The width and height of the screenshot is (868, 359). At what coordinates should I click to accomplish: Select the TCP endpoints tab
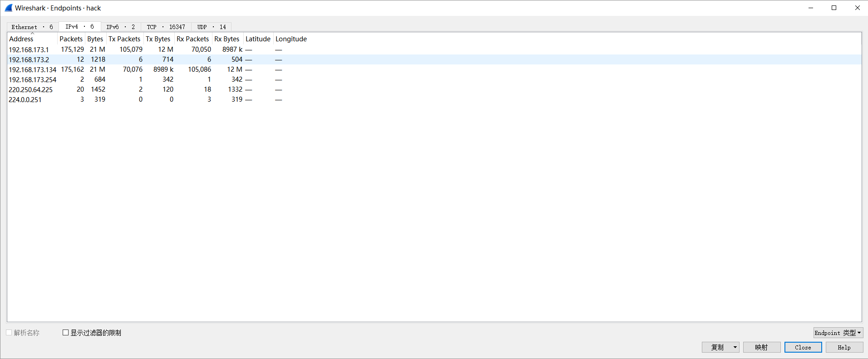[x=166, y=27]
